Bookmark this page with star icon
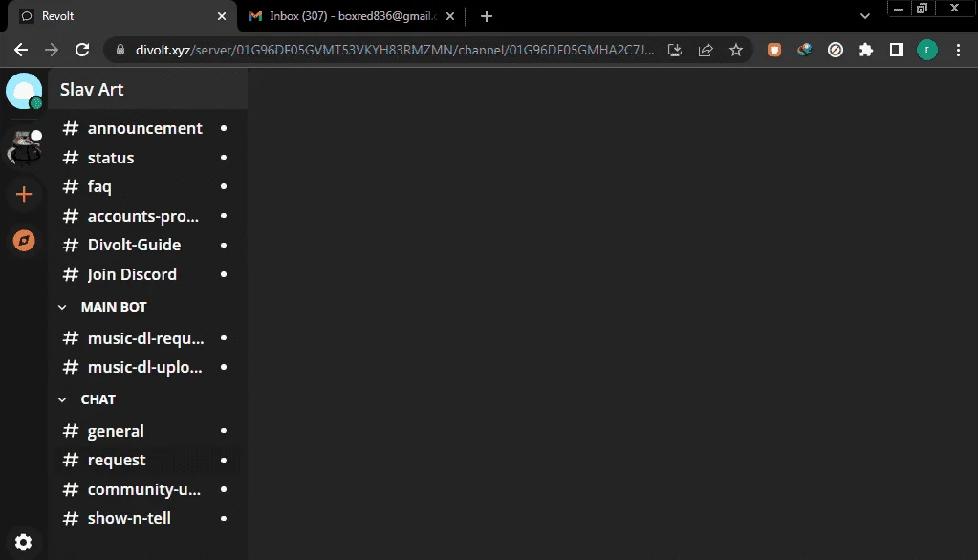 click(x=736, y=50)
